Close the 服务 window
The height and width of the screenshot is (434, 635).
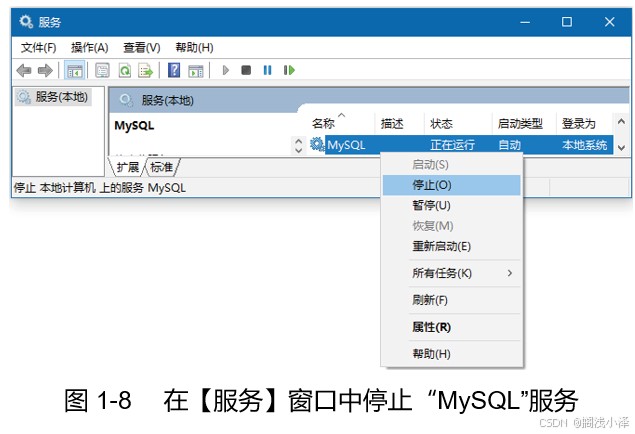[x=609, y=22]
